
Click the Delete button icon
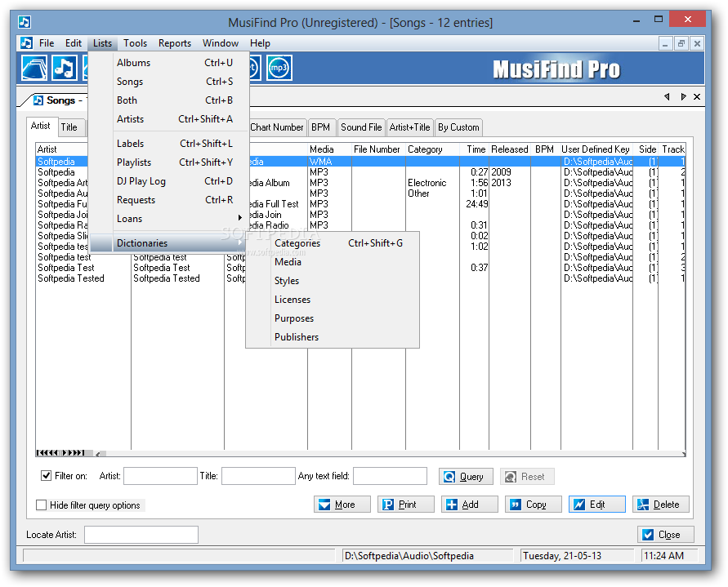(x=643, y=505)
